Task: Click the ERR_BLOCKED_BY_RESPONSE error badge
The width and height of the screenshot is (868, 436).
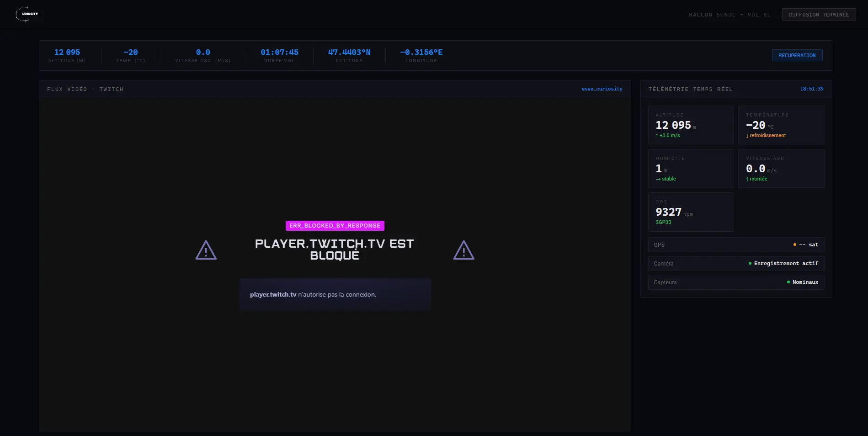Action: click(x=335, y=226)
